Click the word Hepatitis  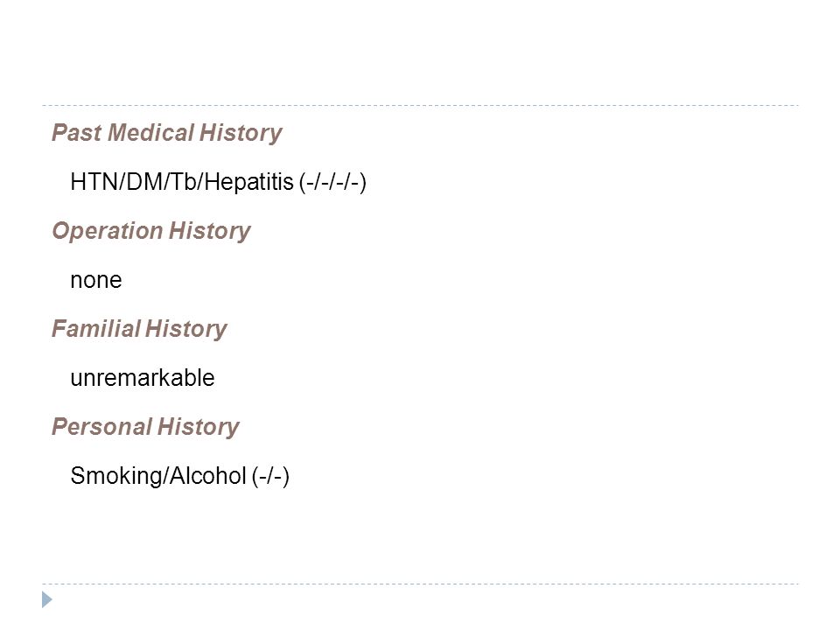[x=248, y=183]
